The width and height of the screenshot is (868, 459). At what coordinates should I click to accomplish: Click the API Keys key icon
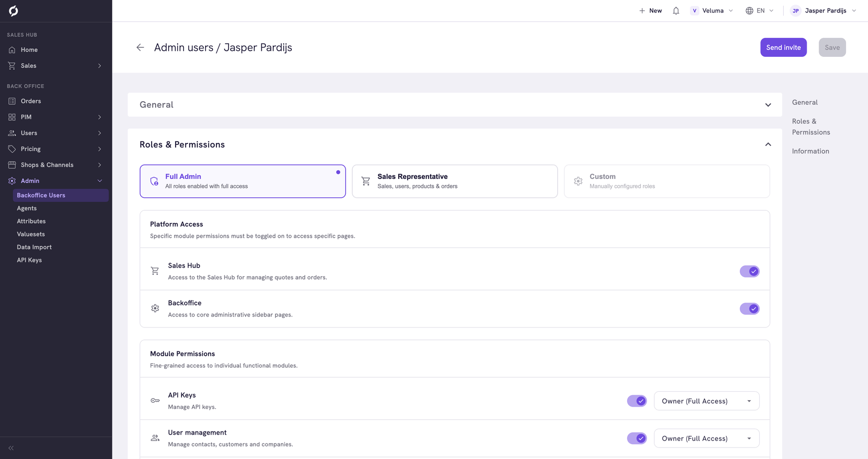coord(155,401)
